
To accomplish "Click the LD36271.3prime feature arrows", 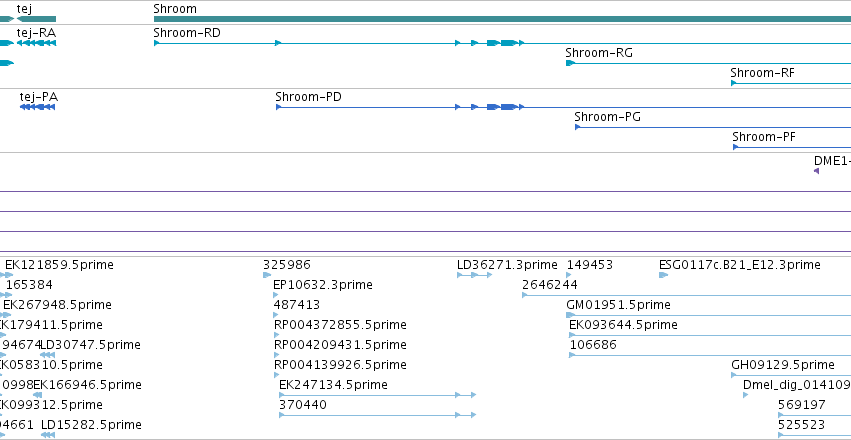I will [474, 275].
